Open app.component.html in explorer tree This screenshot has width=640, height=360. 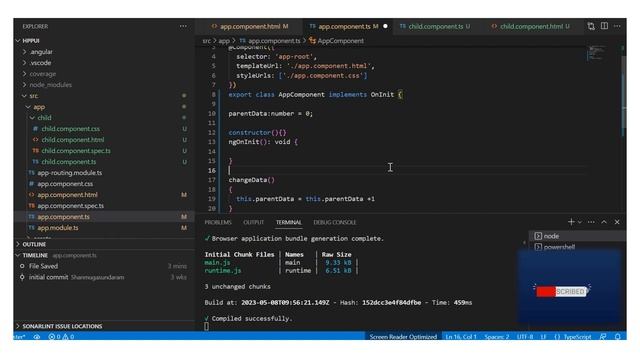(x=67, y=195)
